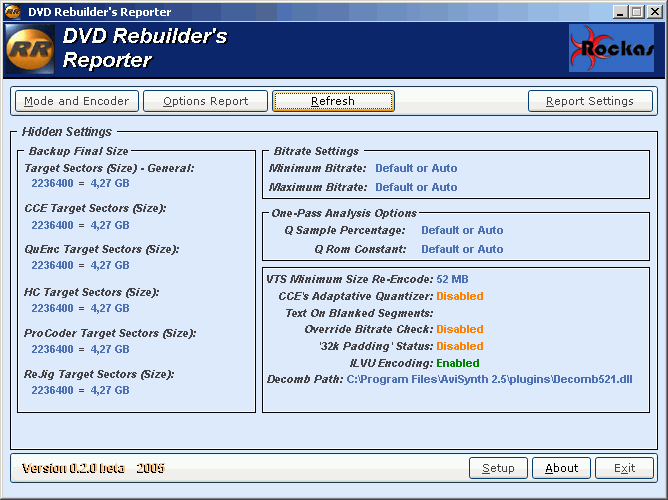668x500 pixels.
Task: Click the RR logo icon in the header
Action: point(30,49)
